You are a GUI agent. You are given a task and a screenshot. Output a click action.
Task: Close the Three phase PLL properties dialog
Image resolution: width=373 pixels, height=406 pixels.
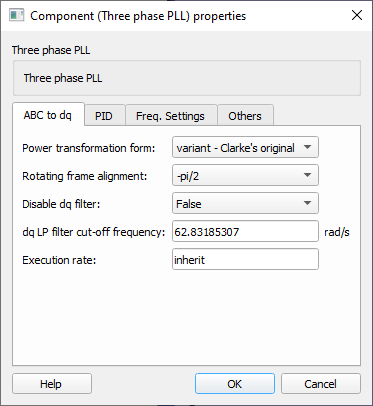357,15
